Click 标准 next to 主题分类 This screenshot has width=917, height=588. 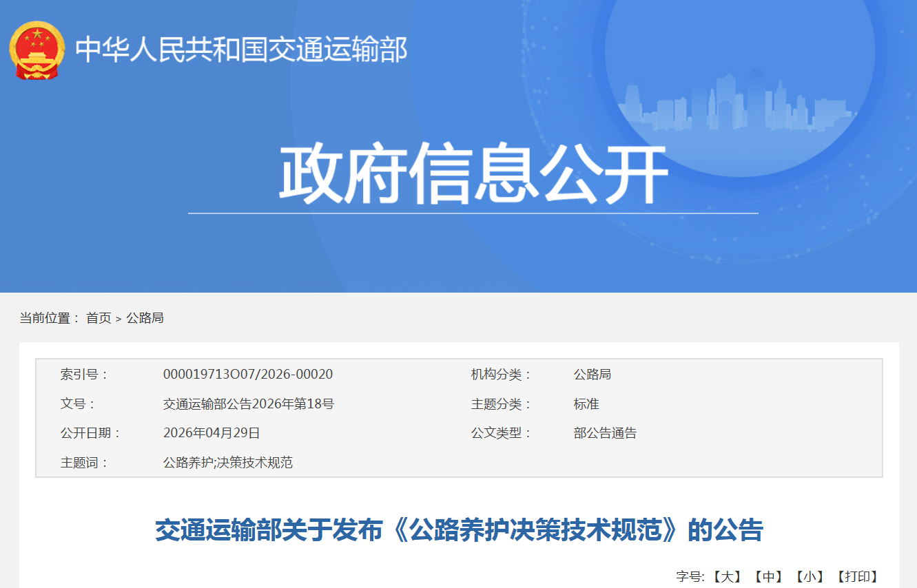[x=586, y=404]
